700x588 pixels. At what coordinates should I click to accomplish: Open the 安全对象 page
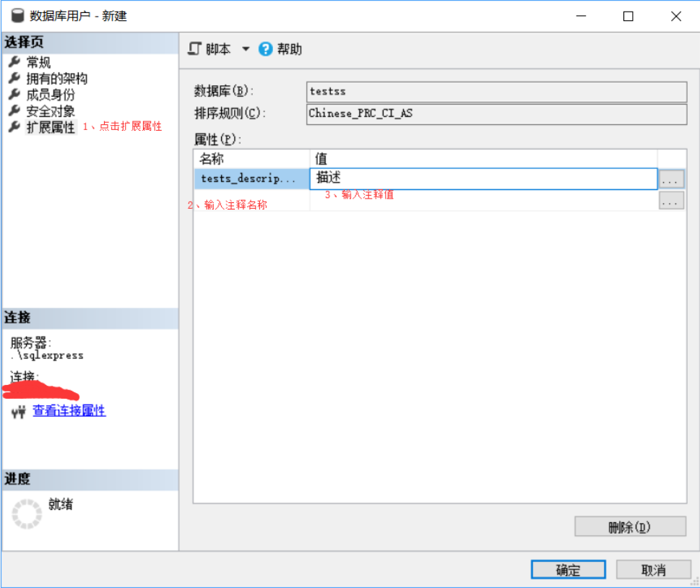(16, 110)
